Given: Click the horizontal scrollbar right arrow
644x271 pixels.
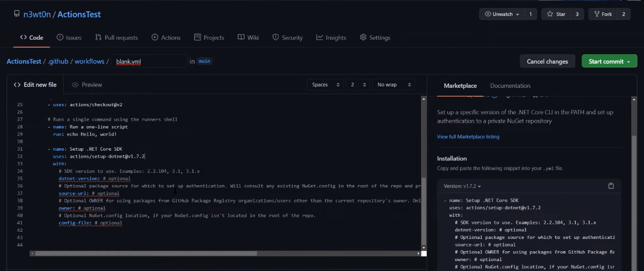Looking at the screenshot, I should tap(418, 254).
